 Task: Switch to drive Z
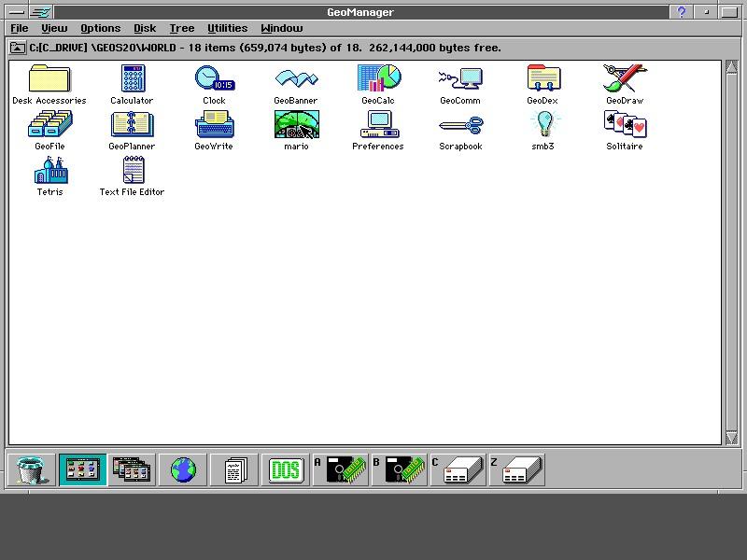tap(517, 470)
